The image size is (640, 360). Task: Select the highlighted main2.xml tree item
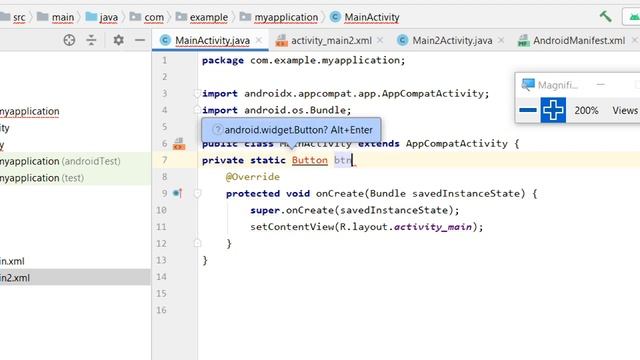click(x=75, y=278)
